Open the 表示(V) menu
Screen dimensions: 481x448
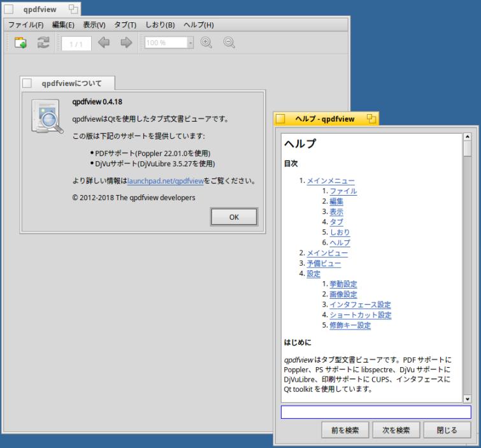[94, 25]
